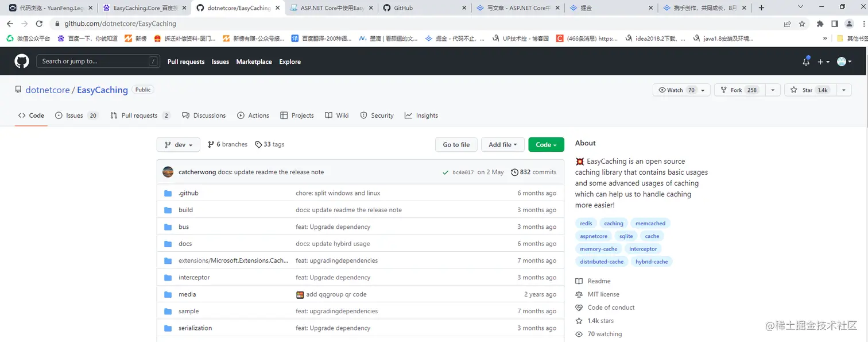The height and width of the screenshot is (342, 868).
Task: Open the sample folder
Action: click(188, 311)
